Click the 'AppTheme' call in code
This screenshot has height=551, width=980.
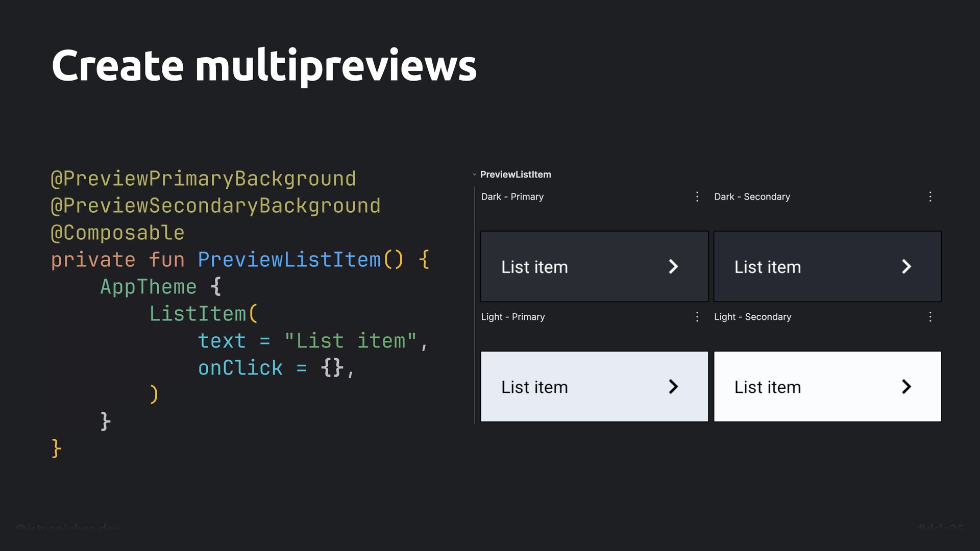(149, 287)
